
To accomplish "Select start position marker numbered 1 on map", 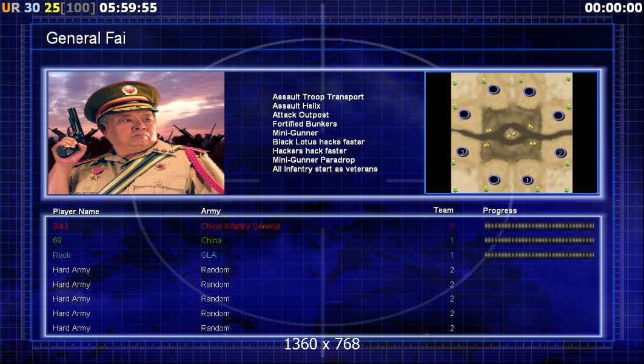I will pos(527,180).
